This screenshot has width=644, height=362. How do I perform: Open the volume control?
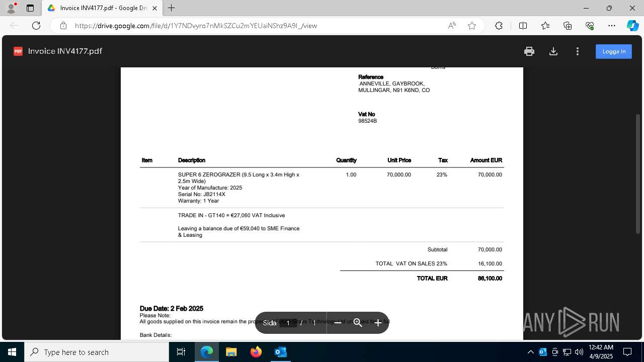pyautogui.click(x=579, y=352)
